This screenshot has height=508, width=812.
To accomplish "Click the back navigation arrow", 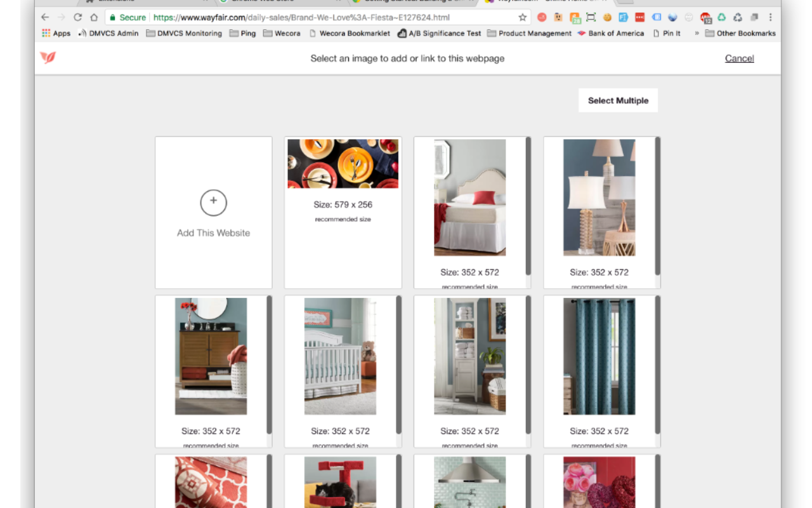I will coord(44,17).
